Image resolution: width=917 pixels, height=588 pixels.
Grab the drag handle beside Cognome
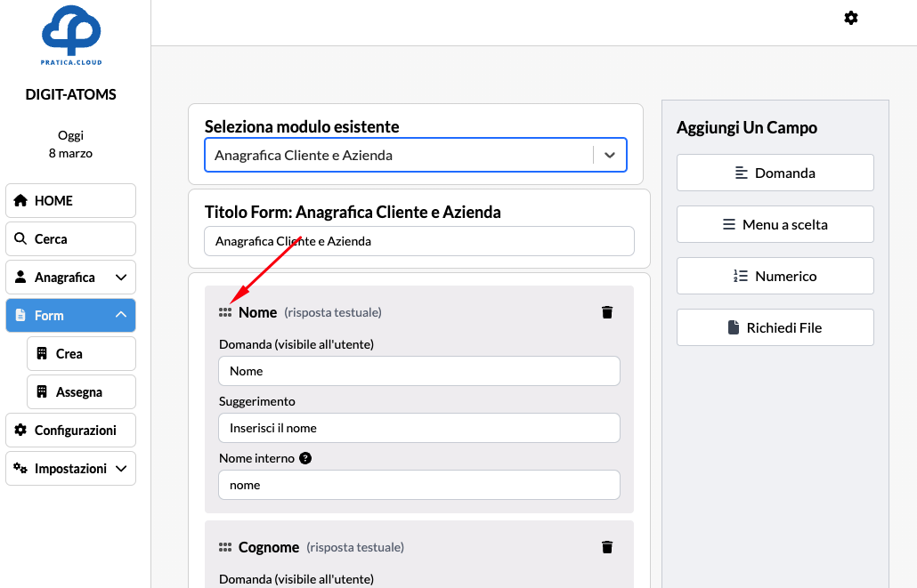coord(225,548)
